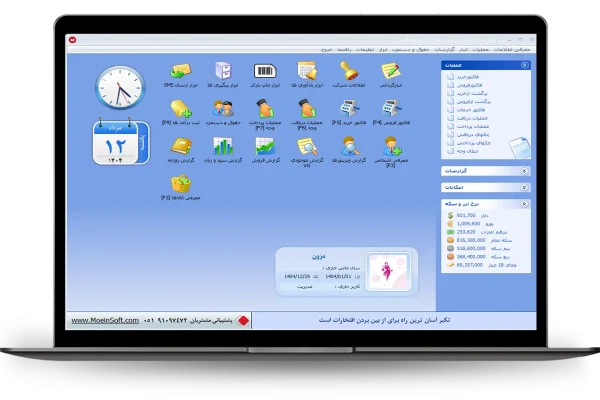Click the مرداد 12 calendar widget
The width and height of the screenshot is (600, 400).
[x=121, y=142]
